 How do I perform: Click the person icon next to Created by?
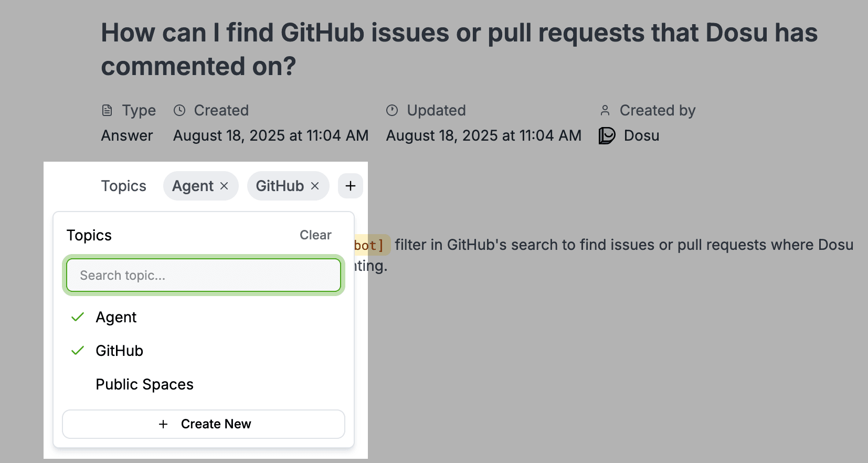605,110
